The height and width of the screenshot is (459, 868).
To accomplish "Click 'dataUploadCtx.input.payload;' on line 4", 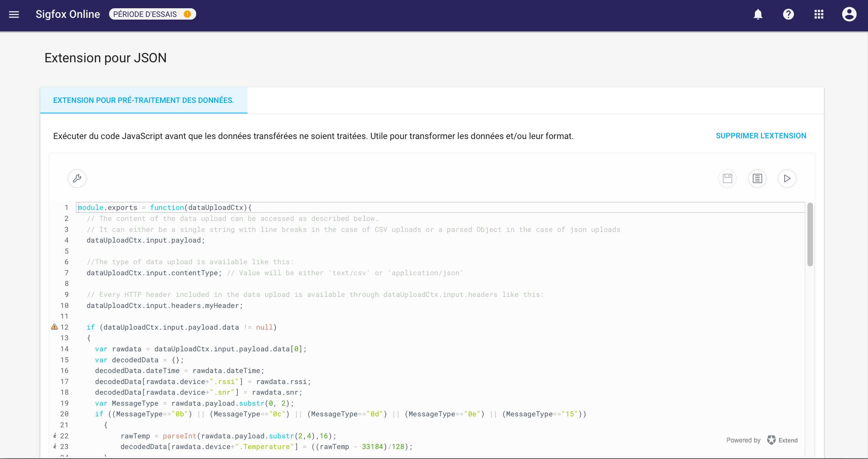I will coord(146,240).
